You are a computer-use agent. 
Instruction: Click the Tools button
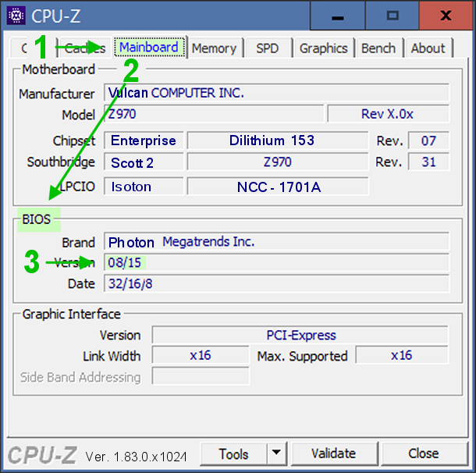234,453
